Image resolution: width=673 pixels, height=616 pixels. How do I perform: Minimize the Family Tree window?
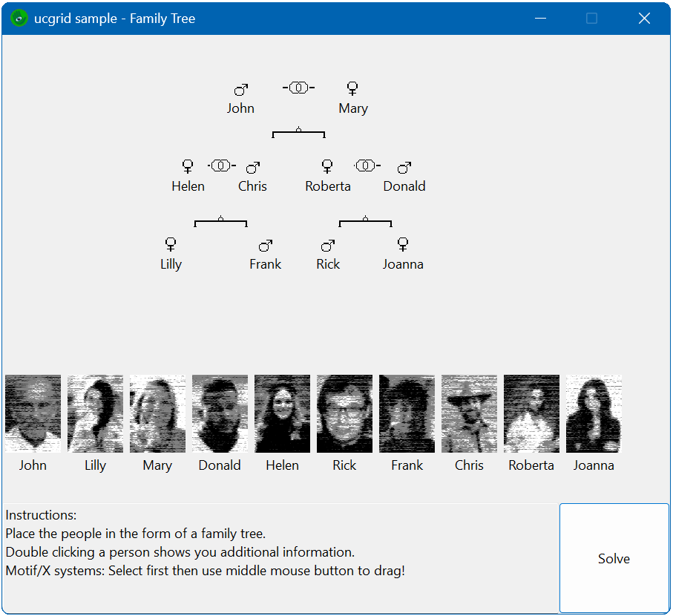point(540,19)
